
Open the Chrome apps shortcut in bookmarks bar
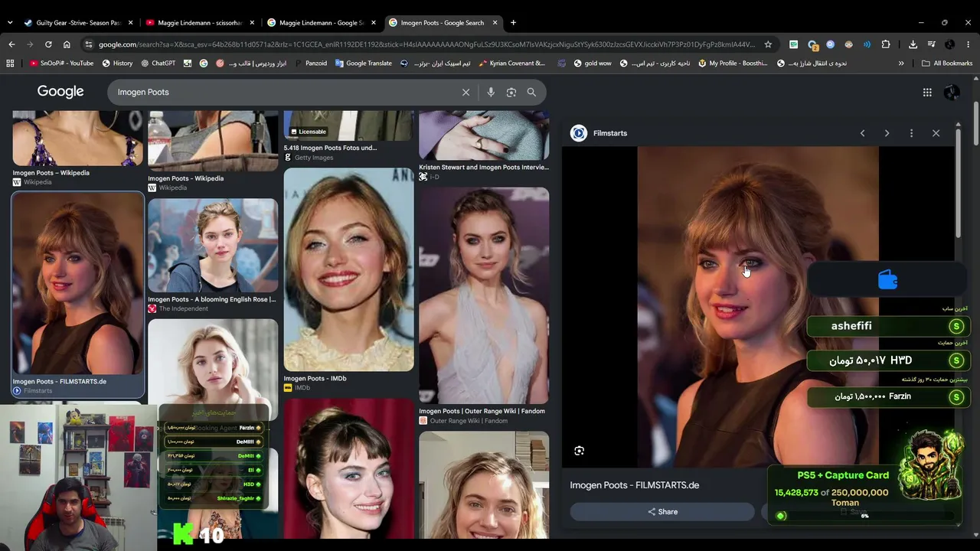(10, 64)
